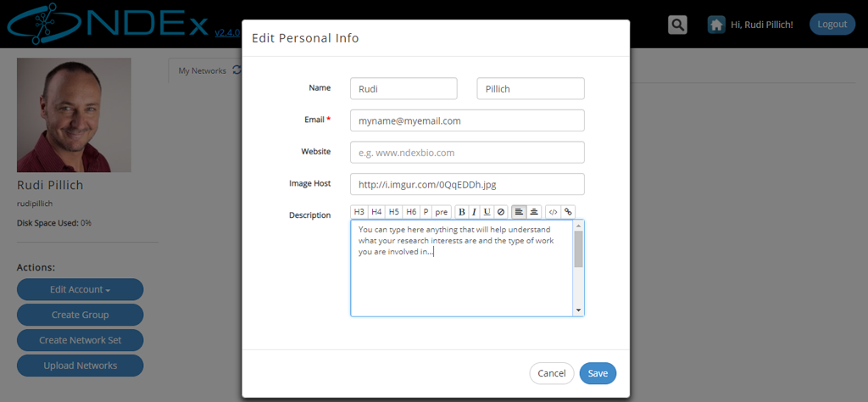The width and height of the screenshot is (868, 402).
Task: Apply underline formatting in the description toolbar
Action: coord(487,211)
